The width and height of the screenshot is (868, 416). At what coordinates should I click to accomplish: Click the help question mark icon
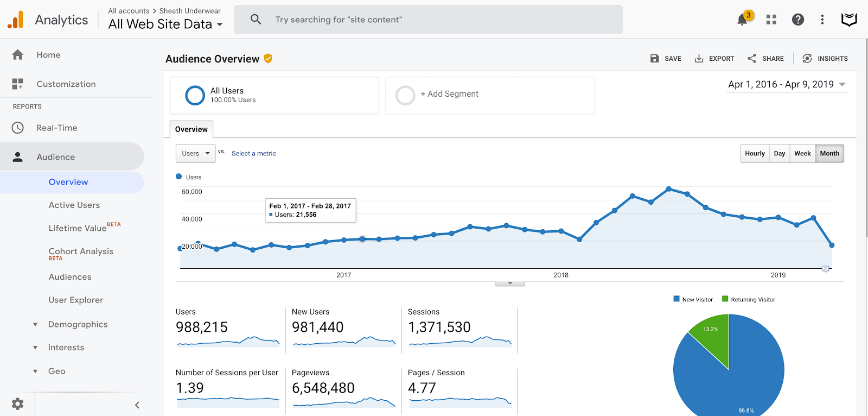[x=797, y=20]
